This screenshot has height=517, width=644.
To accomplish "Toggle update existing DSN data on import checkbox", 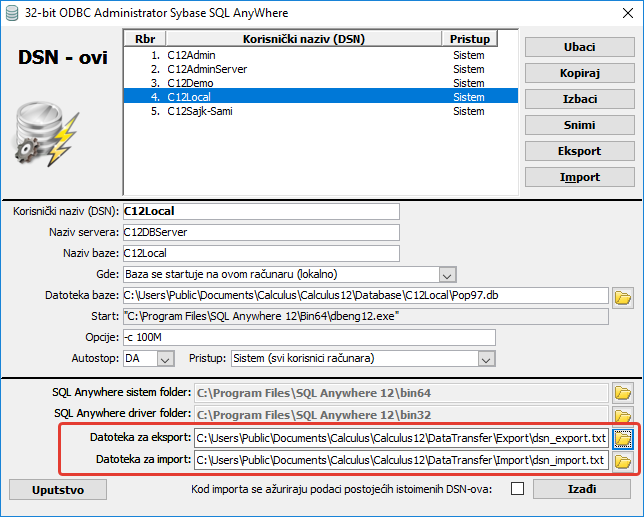I will point(517,489).
